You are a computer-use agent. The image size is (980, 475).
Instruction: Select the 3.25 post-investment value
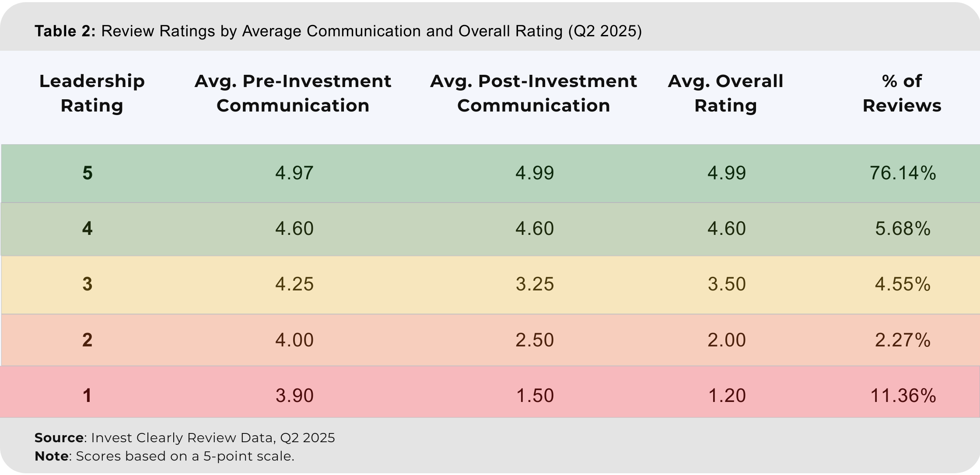(534, 284)
